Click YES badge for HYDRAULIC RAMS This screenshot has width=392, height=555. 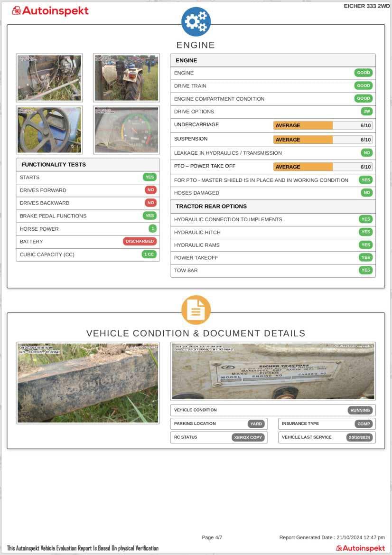point(366,245)
